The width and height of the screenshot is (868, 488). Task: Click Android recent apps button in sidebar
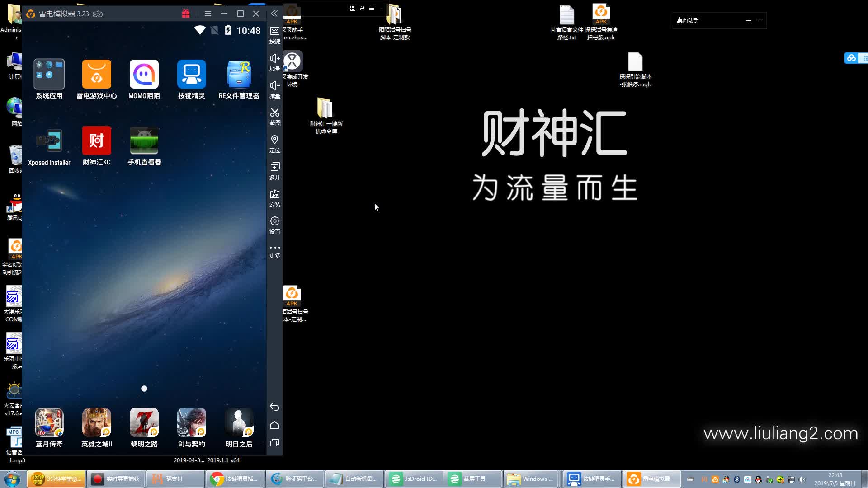pyautogui.click(x=274, y=443)
